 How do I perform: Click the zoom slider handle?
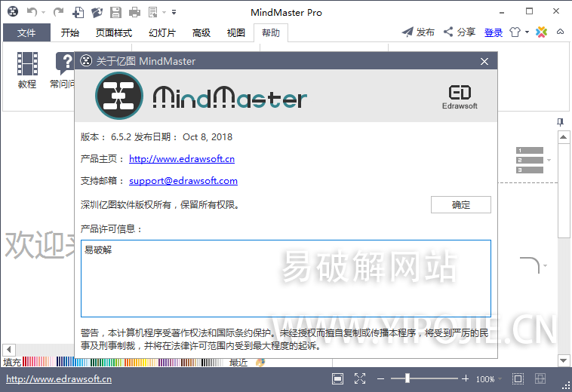[x=407, y=378]
